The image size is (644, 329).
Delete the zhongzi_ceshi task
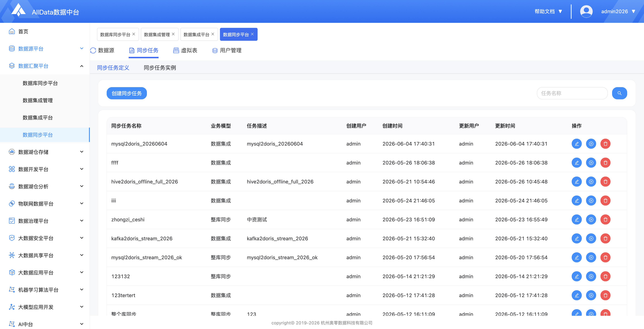coord(605,220)
